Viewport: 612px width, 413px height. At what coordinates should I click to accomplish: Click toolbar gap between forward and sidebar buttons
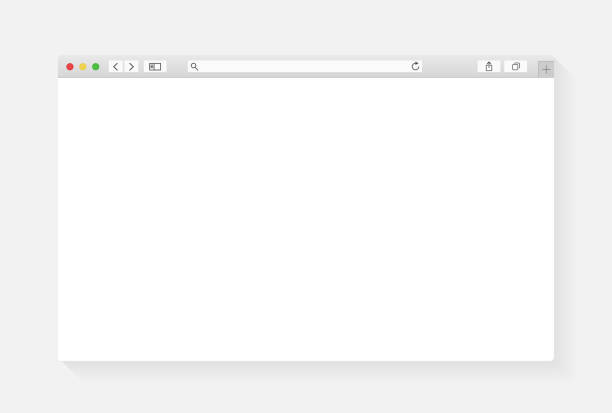(141, 67)
